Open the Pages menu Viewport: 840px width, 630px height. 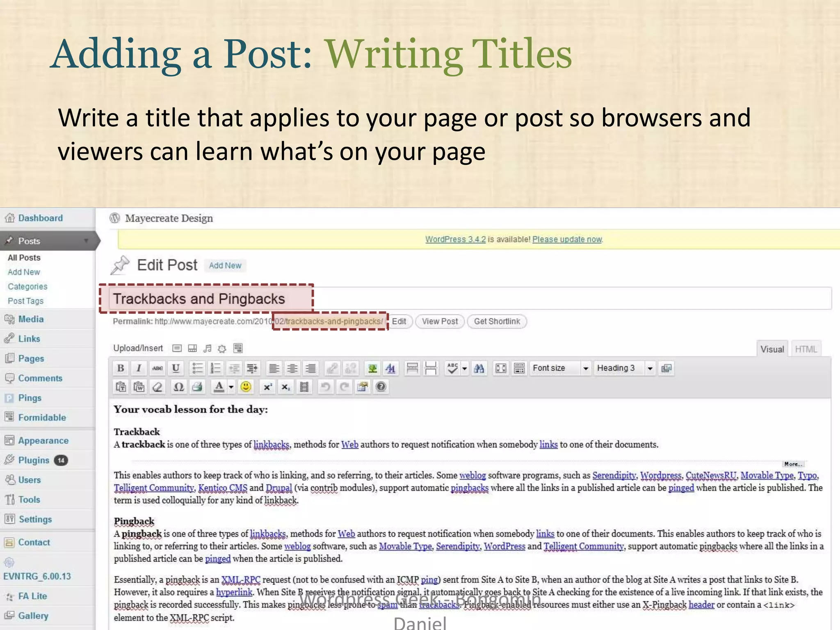(x=31, y=358)
